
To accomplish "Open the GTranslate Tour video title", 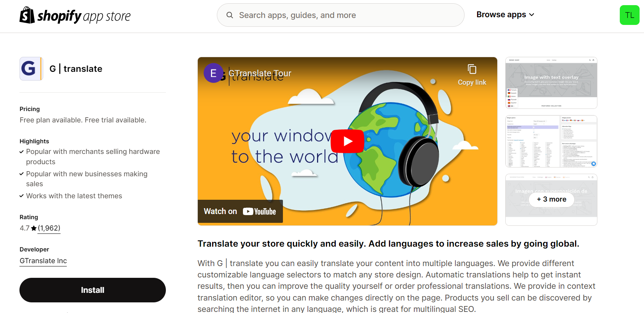I will click(260, 73).
